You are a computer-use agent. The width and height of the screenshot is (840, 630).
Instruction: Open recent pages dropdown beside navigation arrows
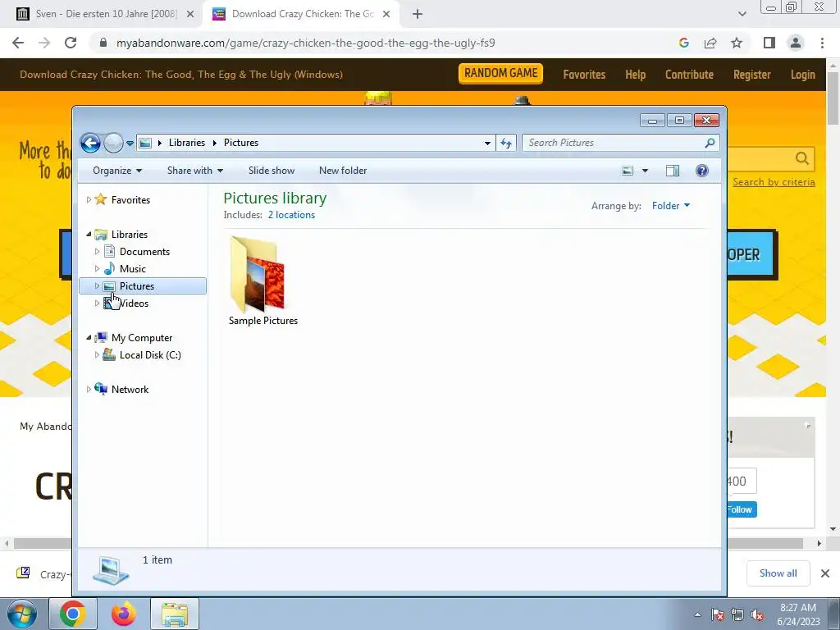130,143
